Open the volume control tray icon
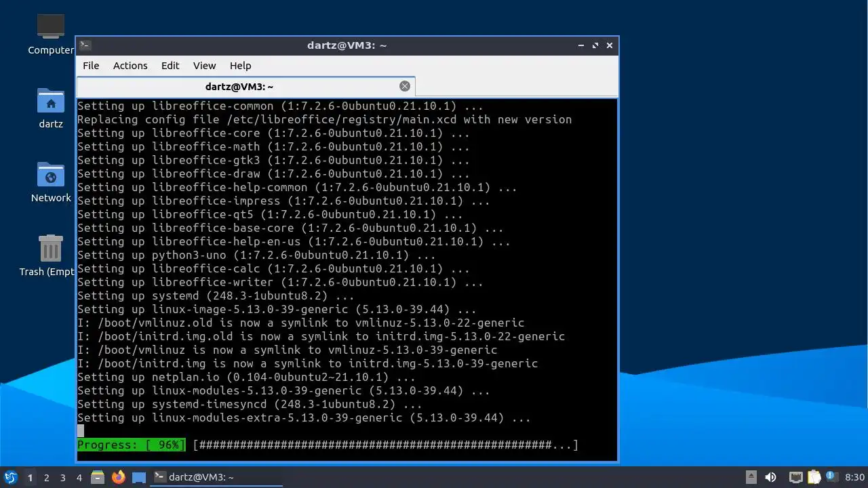 pos(771,477)
